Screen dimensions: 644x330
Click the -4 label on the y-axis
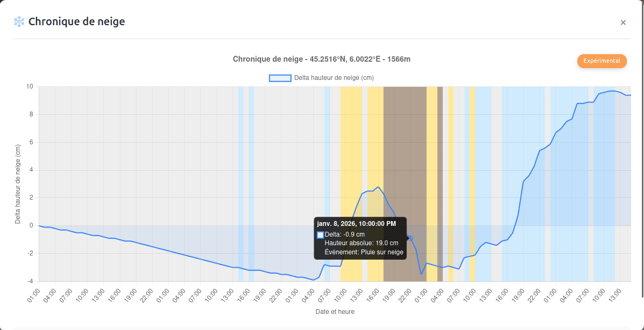pos(30,281)
